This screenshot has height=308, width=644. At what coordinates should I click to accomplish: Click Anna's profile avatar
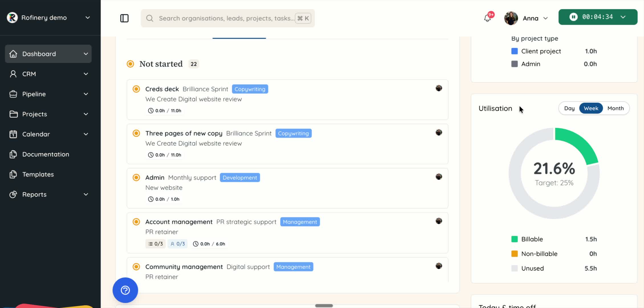511,18
